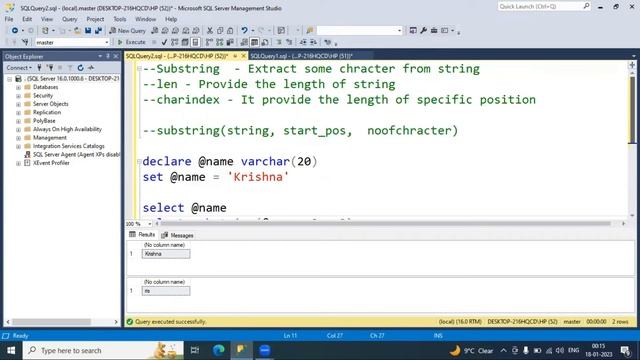Open the Project menu
The width and height of the screenshot is (640, 360).
point(95,19)
